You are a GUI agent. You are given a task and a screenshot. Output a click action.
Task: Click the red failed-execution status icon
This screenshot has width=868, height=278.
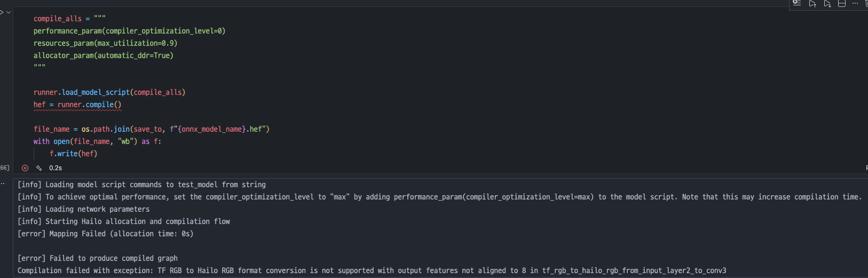tap(25, 168)
